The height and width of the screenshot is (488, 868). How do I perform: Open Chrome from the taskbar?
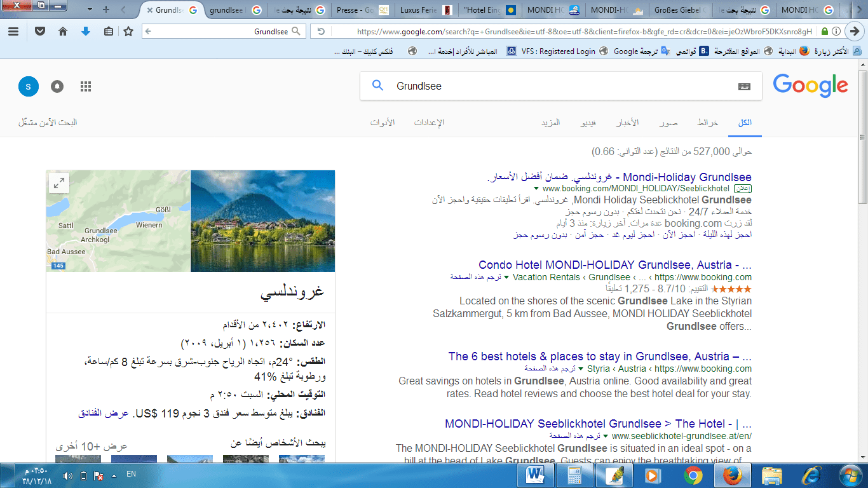[x=693, y=475]
